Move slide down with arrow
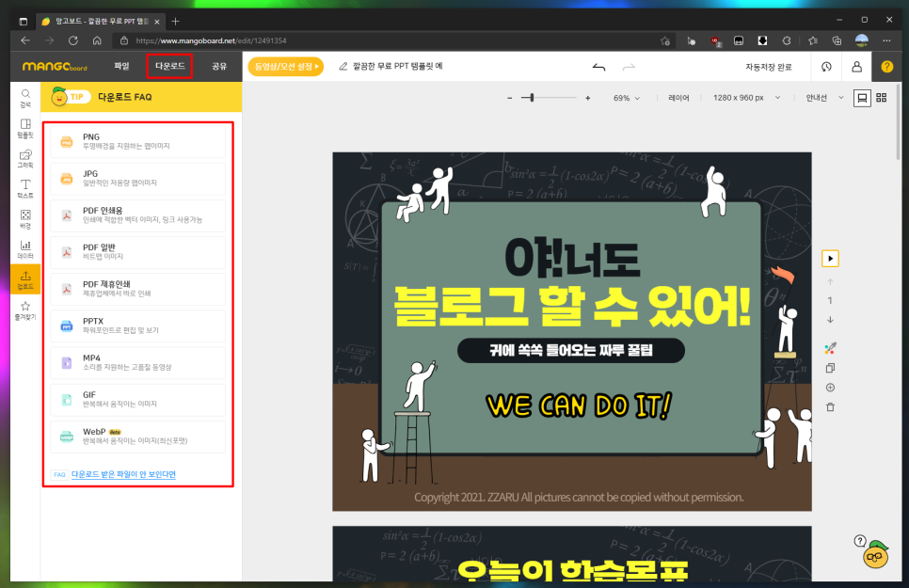This screenshot has height=588, width=909. [830, 320]
